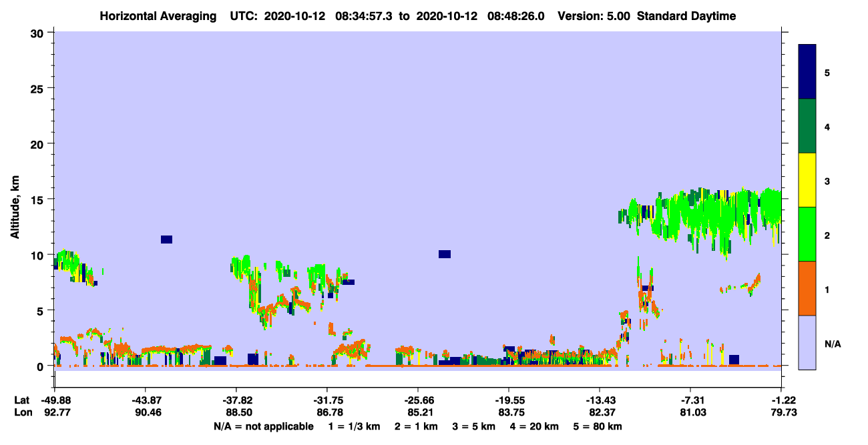
Task: Click the yellow colorbar segment labeled 3
Action: pos(807,180)
